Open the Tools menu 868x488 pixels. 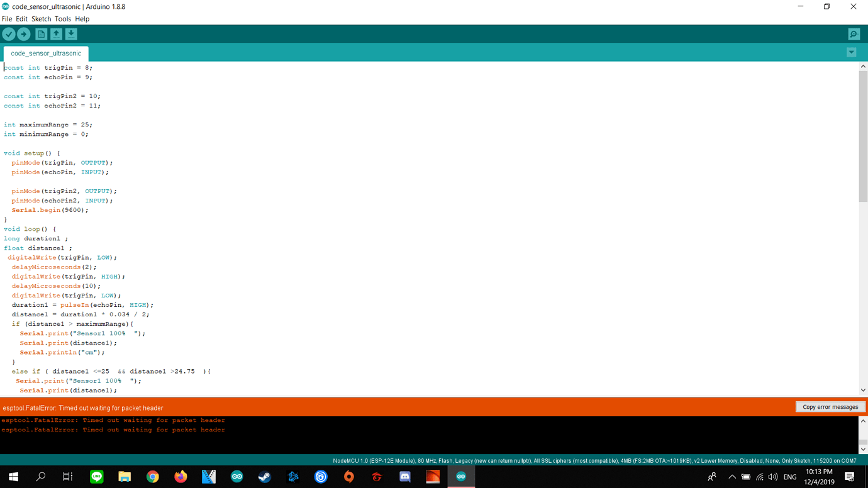[62, 19]
